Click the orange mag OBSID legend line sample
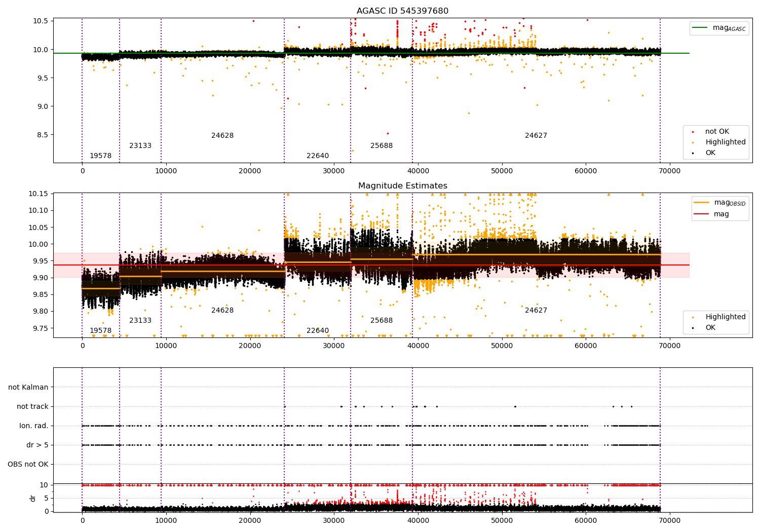Viewport: 760px width, 532px height. tap(702, 202)
